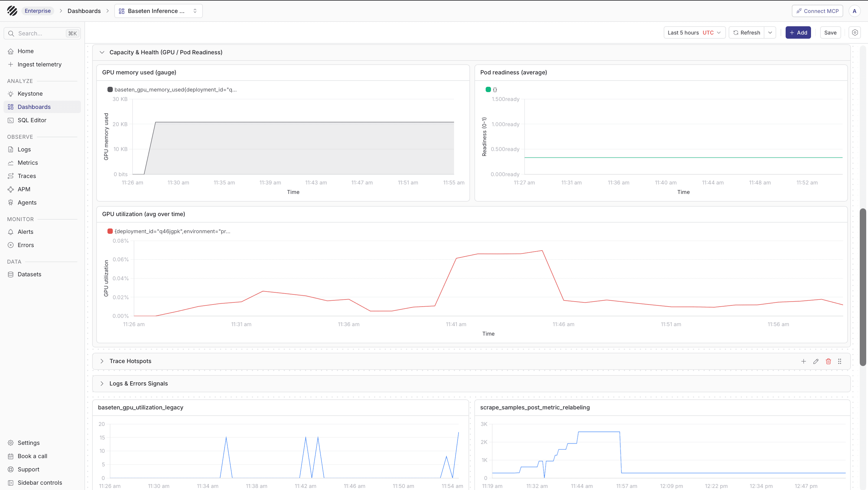Open Ingest telemetry

point(42,64)
